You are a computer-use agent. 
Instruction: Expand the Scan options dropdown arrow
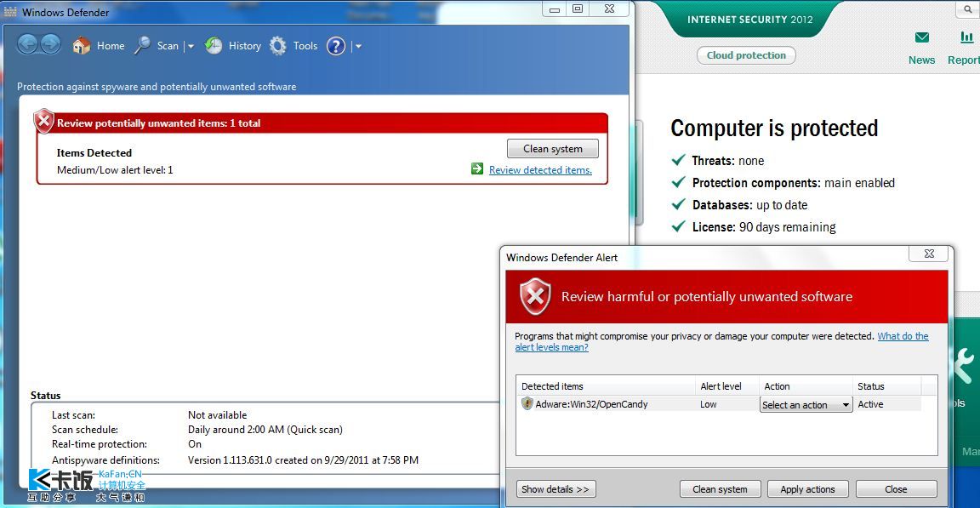click(191, 46)
